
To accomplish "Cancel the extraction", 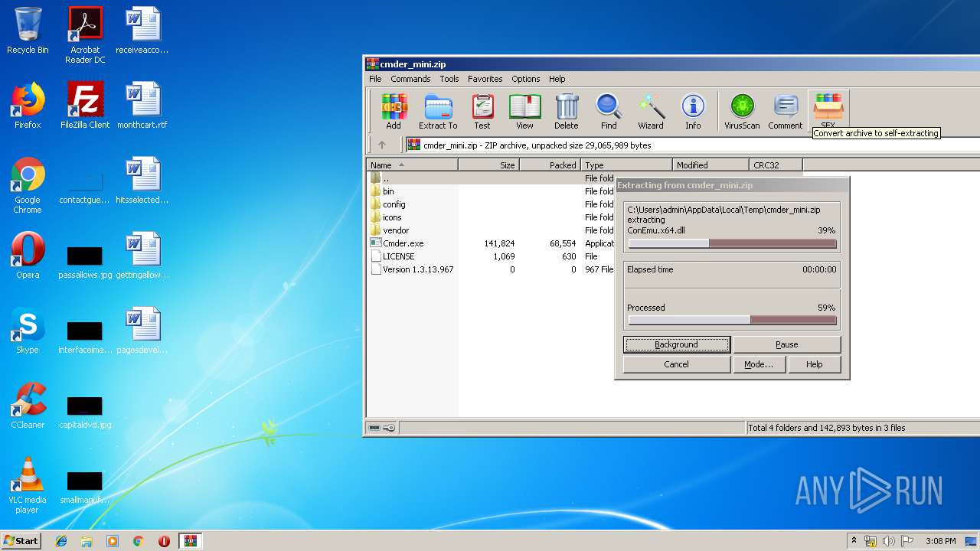I will pyautogui.click(x=676, y=364).
